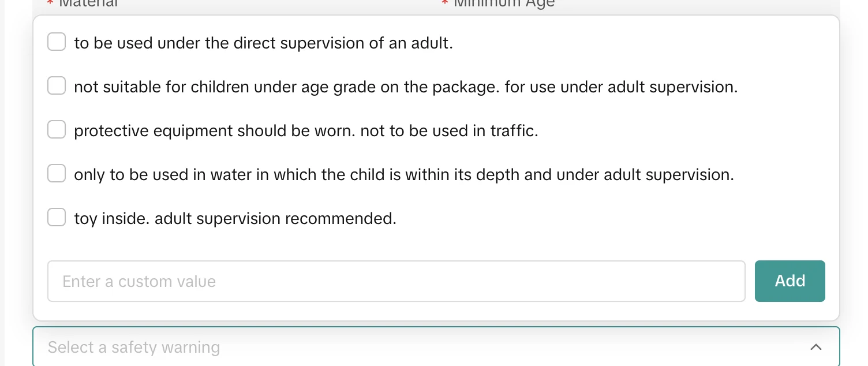Choose option text 'to be used under the direct supervision of an adult.'
The height and width of the screenshot is (366, 868).
coord(263,43)
